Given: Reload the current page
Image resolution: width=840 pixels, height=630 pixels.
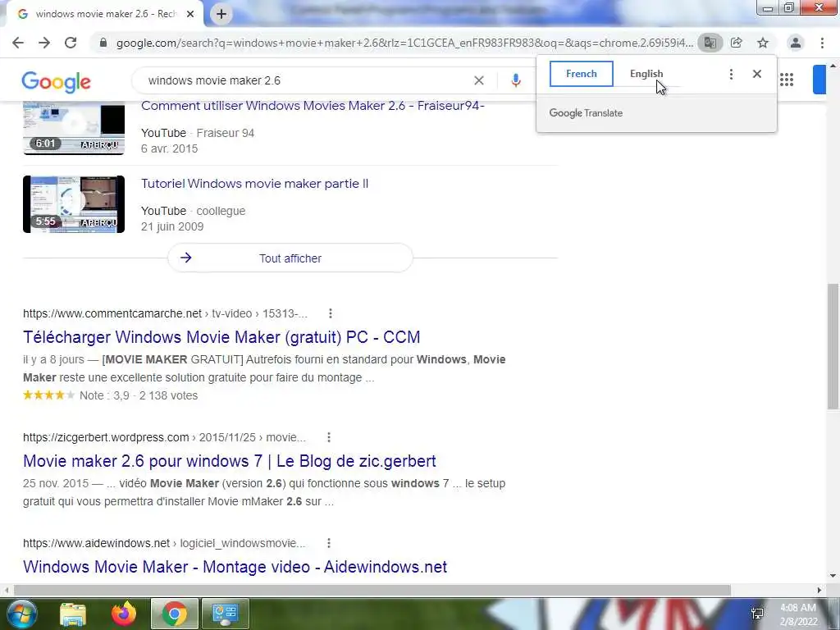Looking at the screenshot, I should (x=71, y=43).
